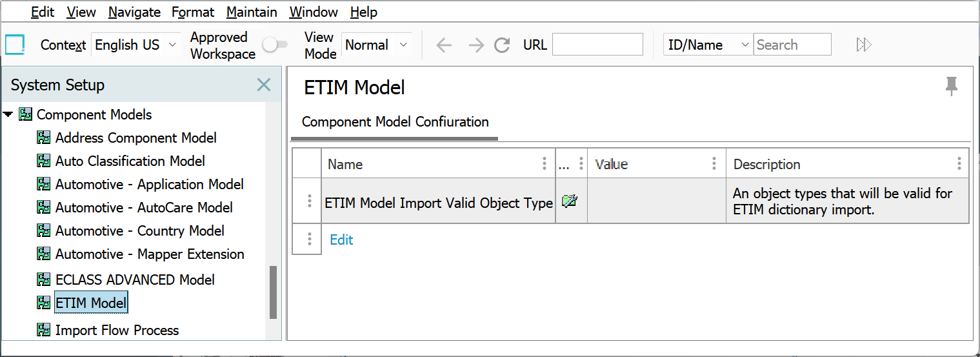The height and width of the screenshot is (357, 980).
Task: Click into the URL input field
Action: tap(597, 45)
